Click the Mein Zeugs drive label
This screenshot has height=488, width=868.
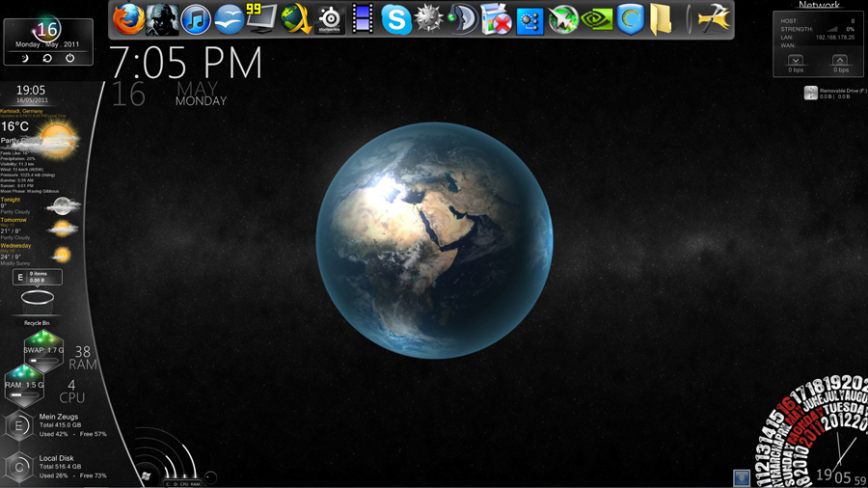(59, 417)
